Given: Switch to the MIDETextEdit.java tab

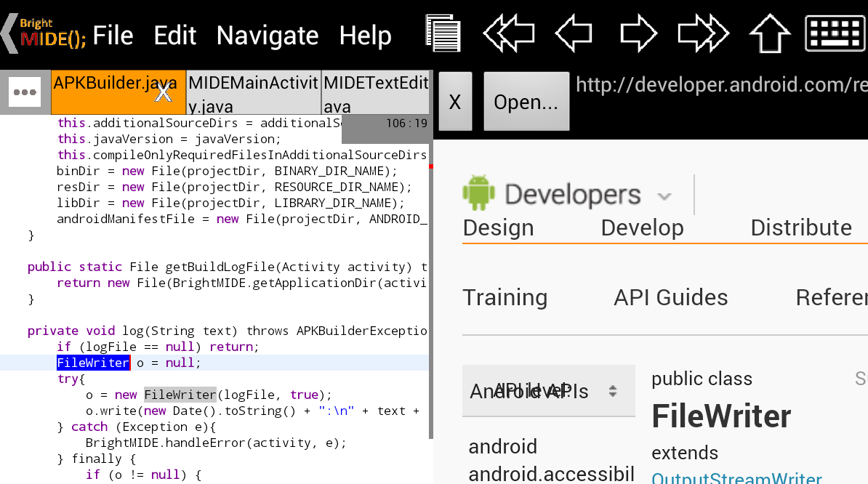Looking at the screenshot, I should [375, 93].
